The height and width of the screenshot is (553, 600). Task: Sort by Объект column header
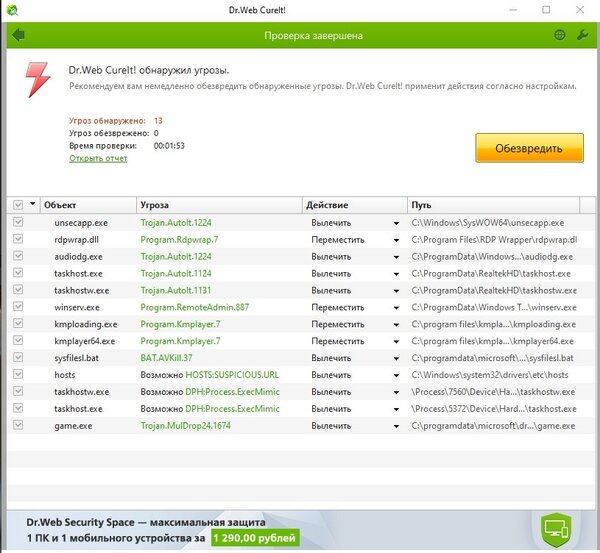tap(88, 205)
